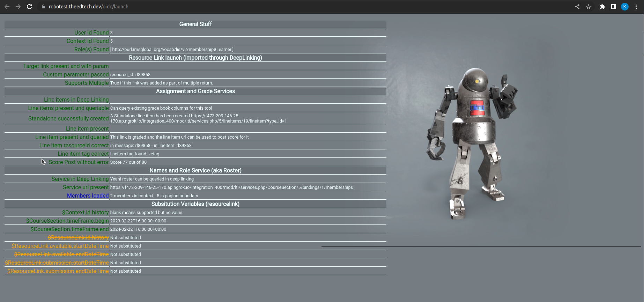Image resolution: width=644 pixels, height=302 pixels.
Task: Click the General Stuff header
Action: coord(195,24)
